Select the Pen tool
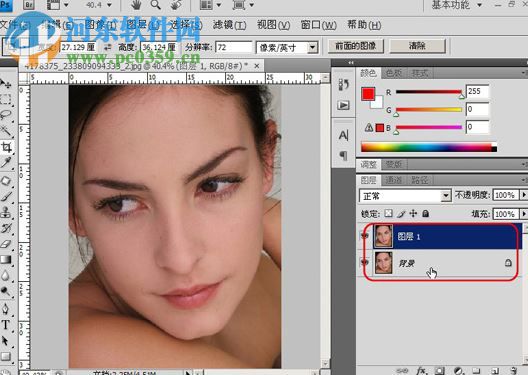 pyautogui.click(x=5, y=308)
